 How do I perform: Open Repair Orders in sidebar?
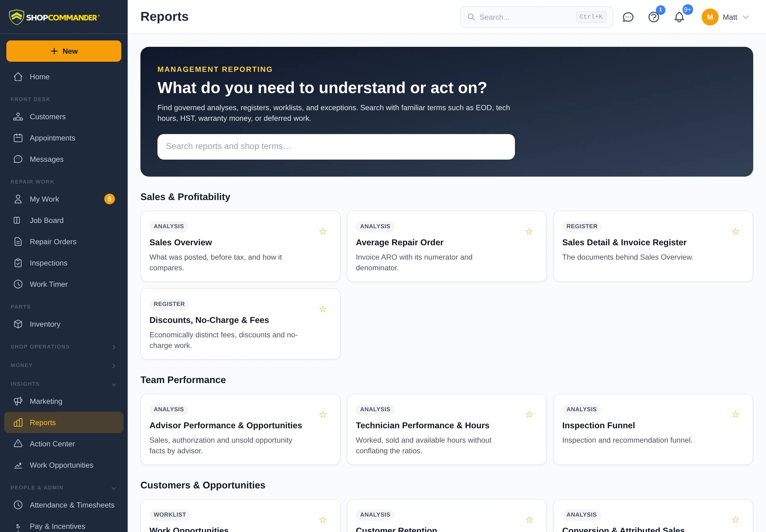pyautogui.click(x=64, y=242)
